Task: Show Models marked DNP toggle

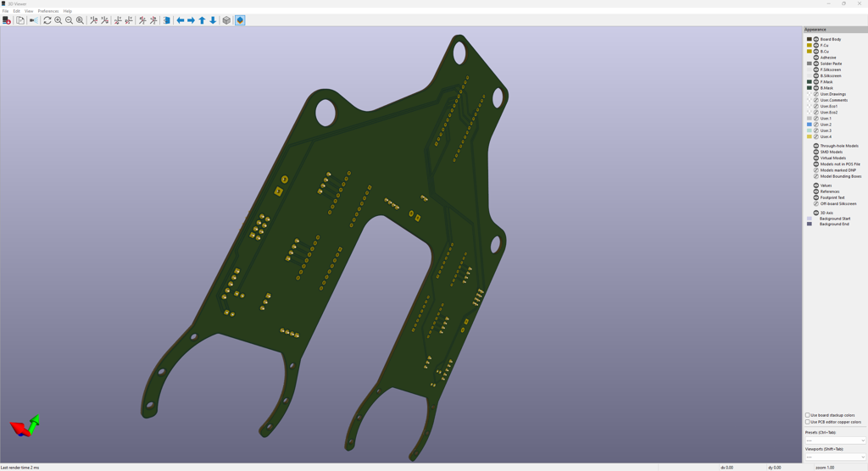Action: click(816, 170)
